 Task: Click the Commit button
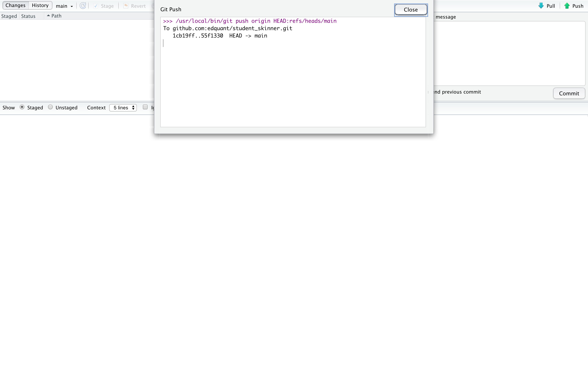(x=569, y=93)
